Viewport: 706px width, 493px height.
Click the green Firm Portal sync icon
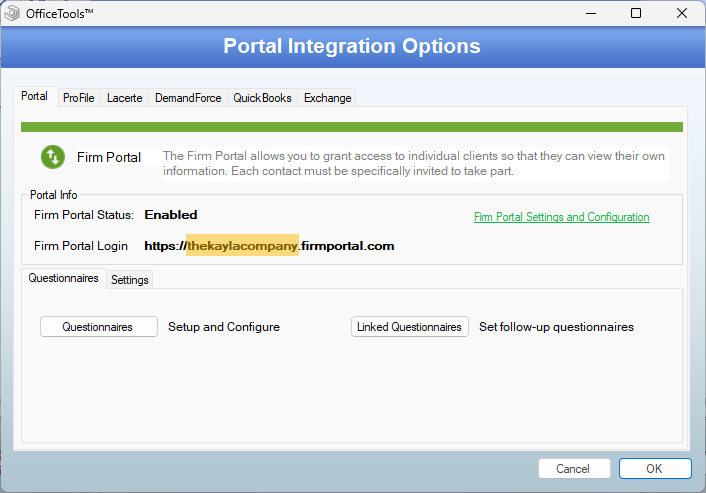pyautogui.click(x=53, y=157)
